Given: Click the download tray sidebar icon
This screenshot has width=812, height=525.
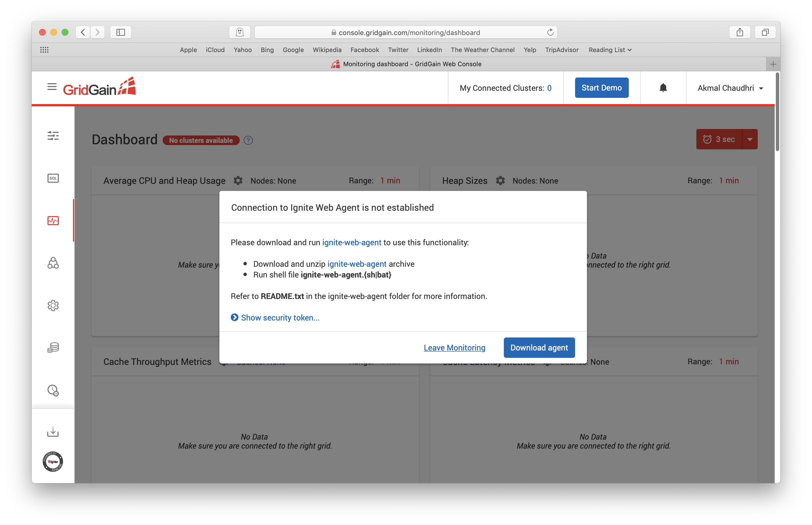Looking at the screenshot, I should 53,432.
